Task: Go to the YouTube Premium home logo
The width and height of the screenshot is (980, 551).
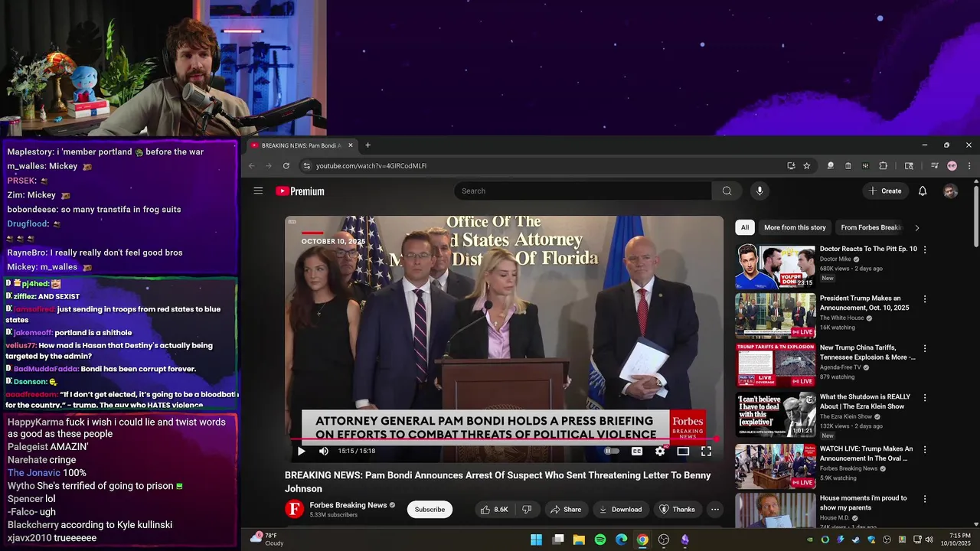Action: click(x=300, y=191)
